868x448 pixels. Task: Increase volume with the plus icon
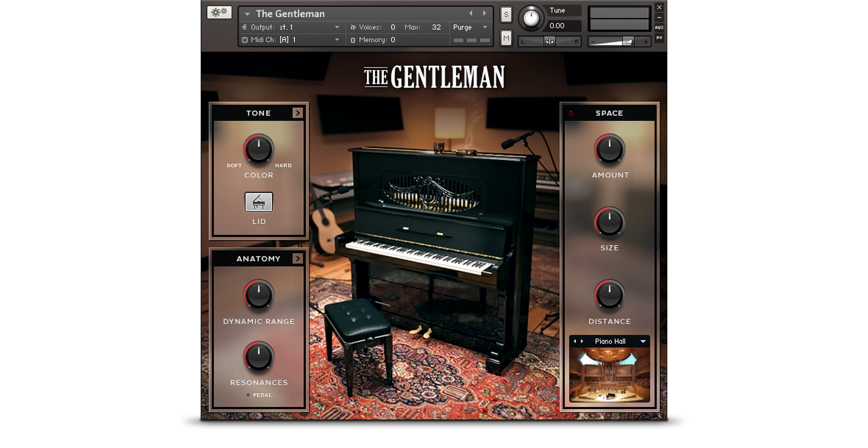point(646,42)
